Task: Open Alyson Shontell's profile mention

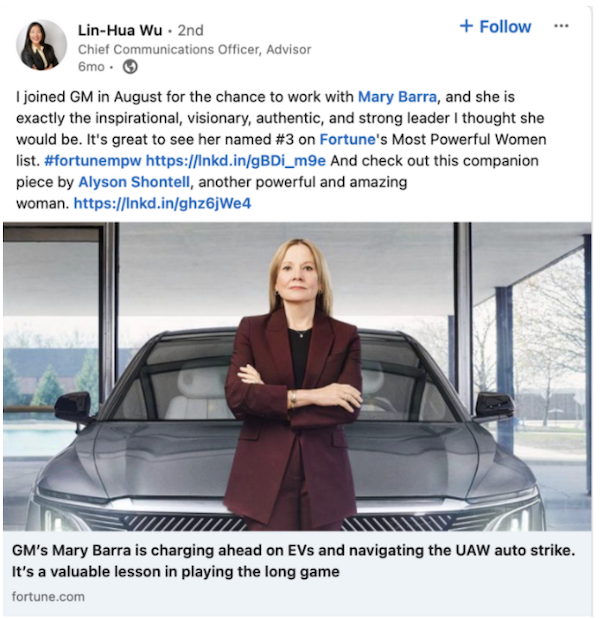Action: coord(134,182)
